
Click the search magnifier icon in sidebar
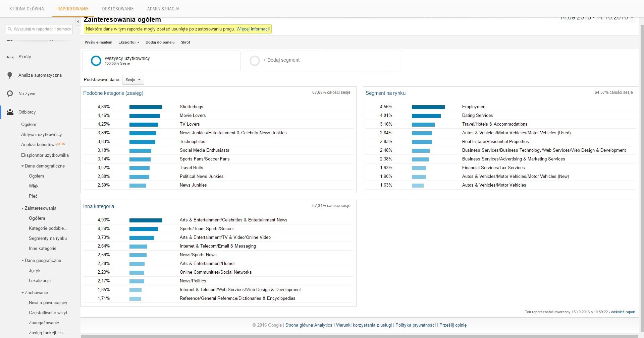tap(10, 29)
